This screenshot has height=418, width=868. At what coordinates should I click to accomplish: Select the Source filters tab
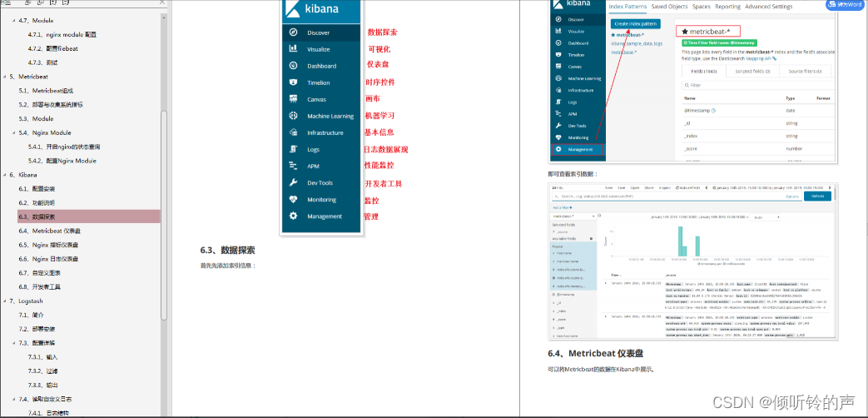(x=805, y=72)
